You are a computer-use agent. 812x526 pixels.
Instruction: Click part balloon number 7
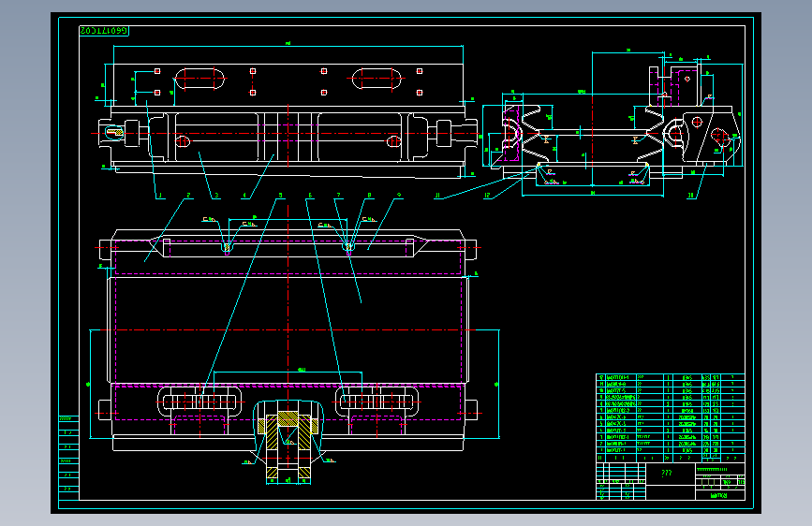[x=339, y=196]
